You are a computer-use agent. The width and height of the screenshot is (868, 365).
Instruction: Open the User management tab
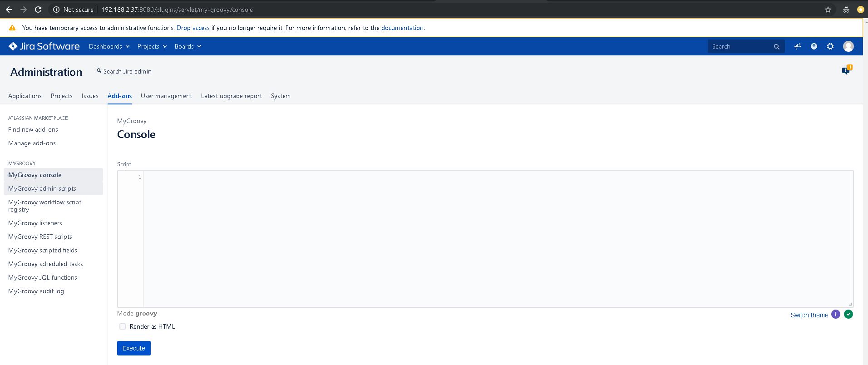pyautogui.click(x=166, y=96)
